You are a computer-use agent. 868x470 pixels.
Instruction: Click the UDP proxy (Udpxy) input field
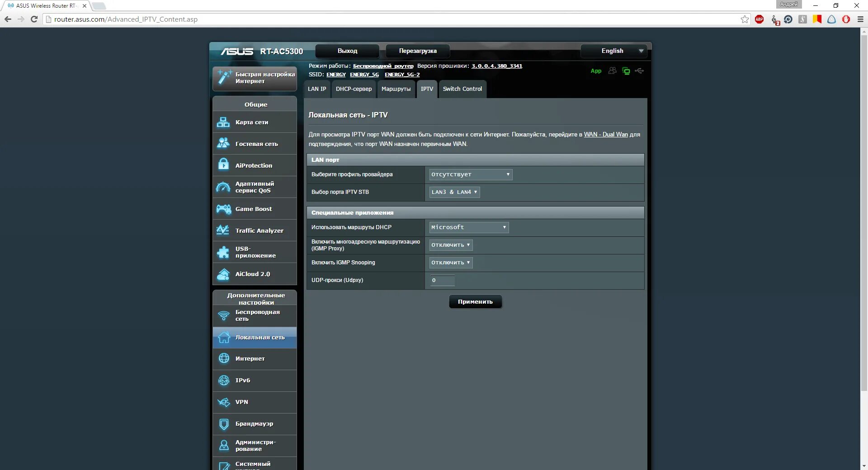(442, 280)
